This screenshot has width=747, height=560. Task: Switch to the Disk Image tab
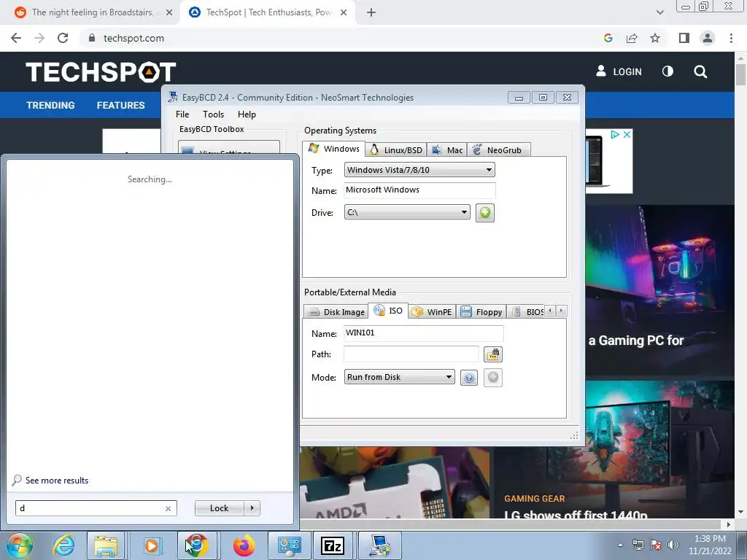[336, 312]
